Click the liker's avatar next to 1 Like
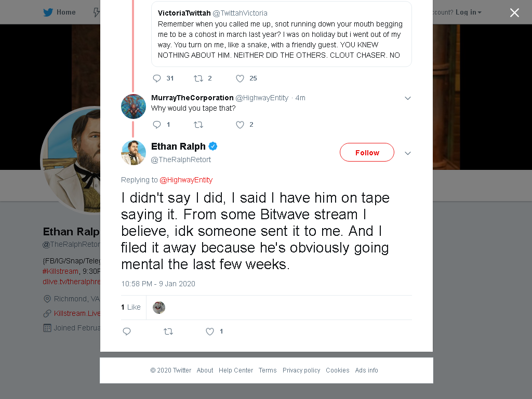532x399 pixels. [x=159, y=308]
